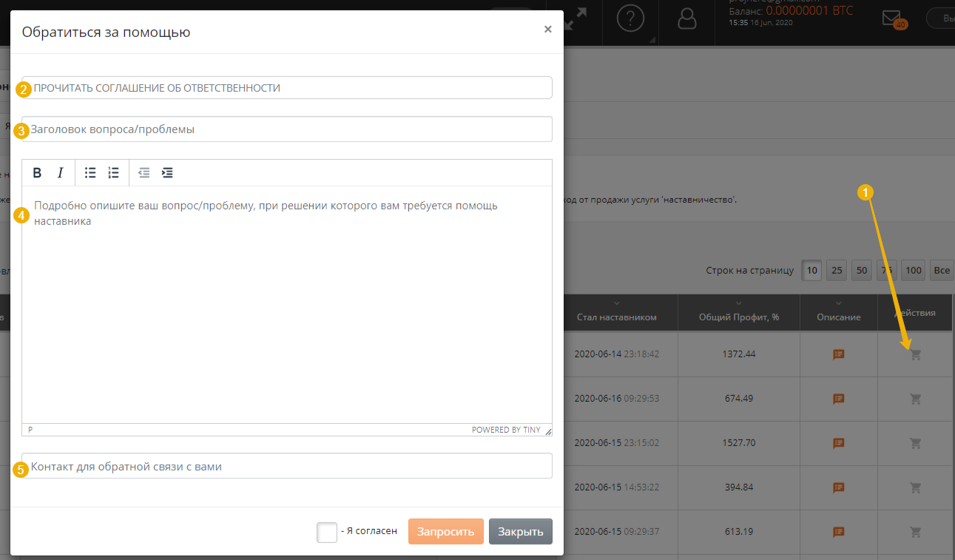The width and height of the screenshot is (955, 560).
Task: Show 25 rows per page
Action: tap(837, 270)
